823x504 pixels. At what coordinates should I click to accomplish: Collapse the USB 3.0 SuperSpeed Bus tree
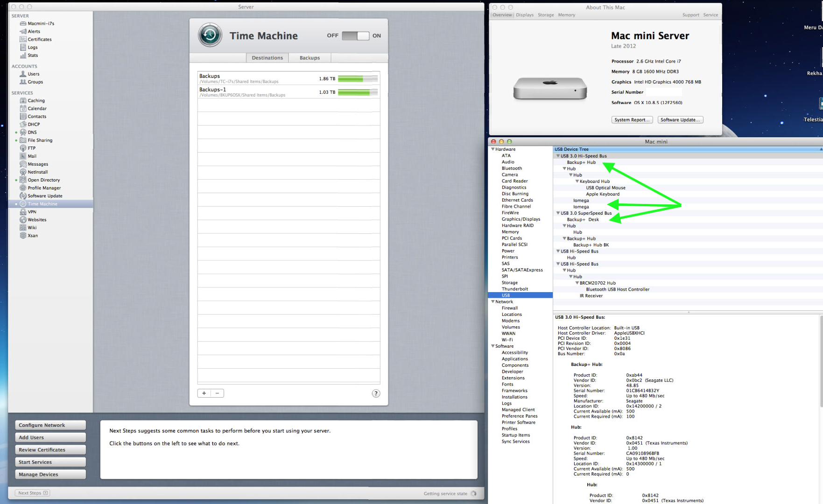(x=558, y=213)
